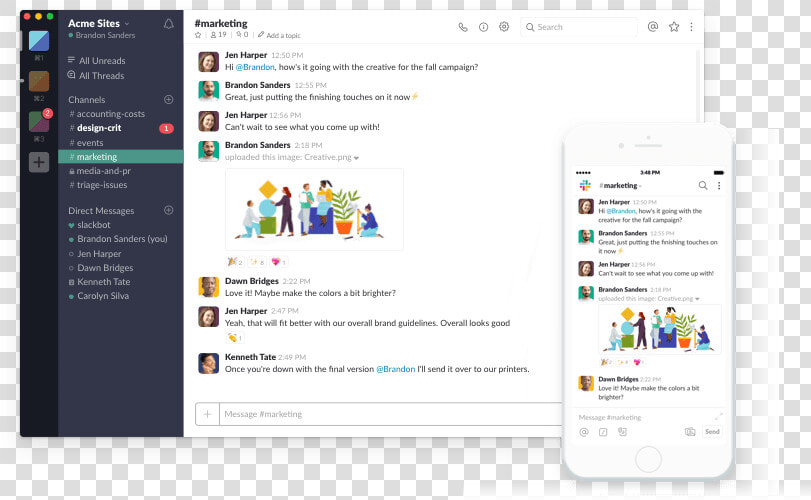
Task: Click Add a topic link
Action: coord(279,35)
